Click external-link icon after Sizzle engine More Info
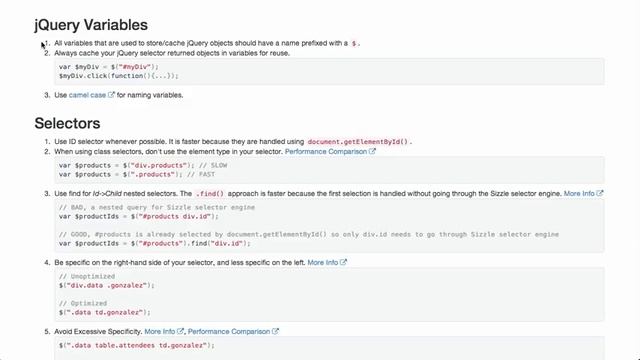This screenshot has width=640, height=360. tap(600, 193)
